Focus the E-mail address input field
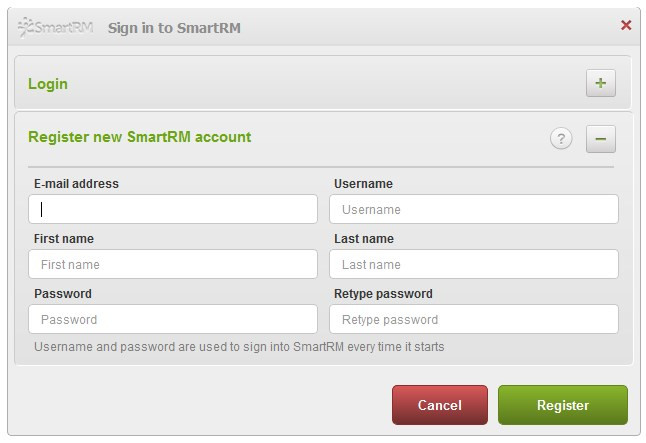This screenshot has height=443, width=646. (173, 209)
